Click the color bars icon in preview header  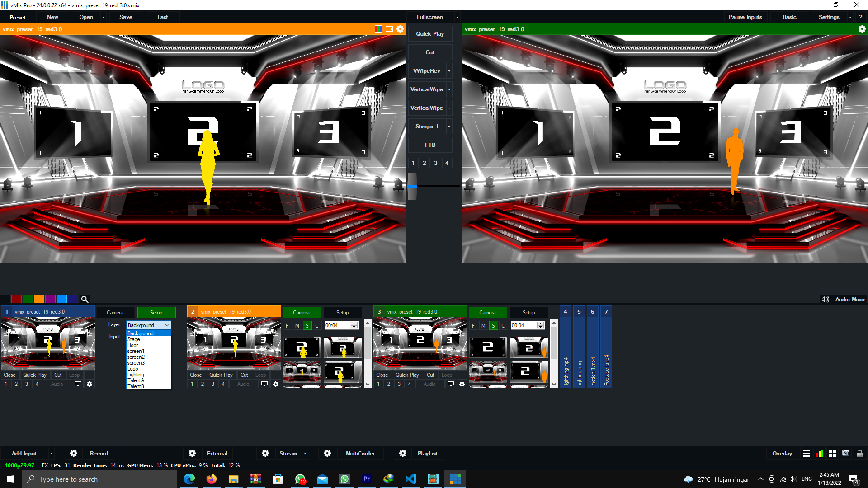coord(378,29)
